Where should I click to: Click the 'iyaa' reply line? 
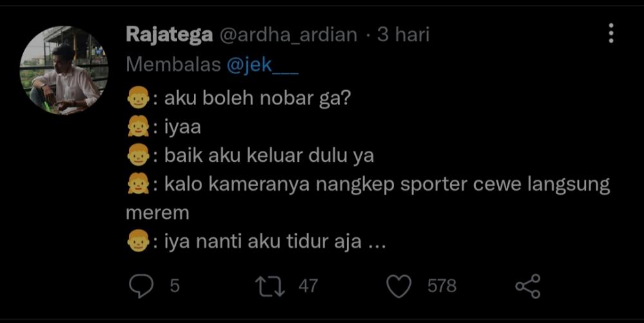click(183, 128)
